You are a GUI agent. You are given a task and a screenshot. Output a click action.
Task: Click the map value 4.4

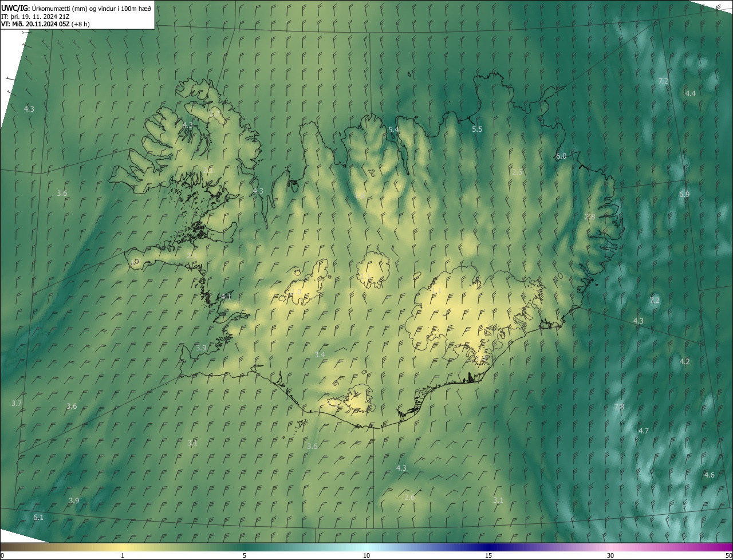point(690,93)
